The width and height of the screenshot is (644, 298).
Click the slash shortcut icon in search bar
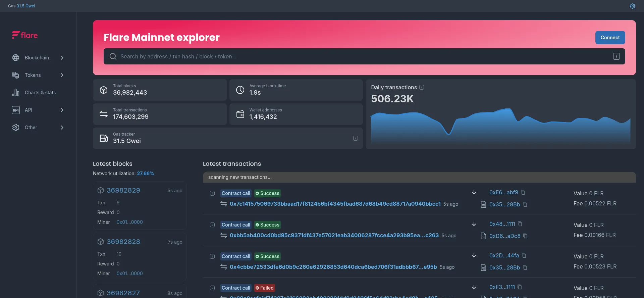point(616,56)
